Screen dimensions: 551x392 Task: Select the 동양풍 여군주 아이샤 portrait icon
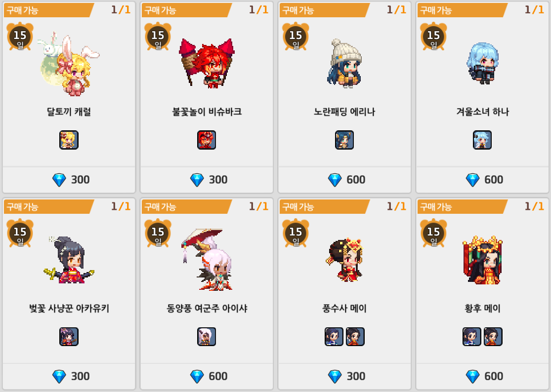(207, 337)
